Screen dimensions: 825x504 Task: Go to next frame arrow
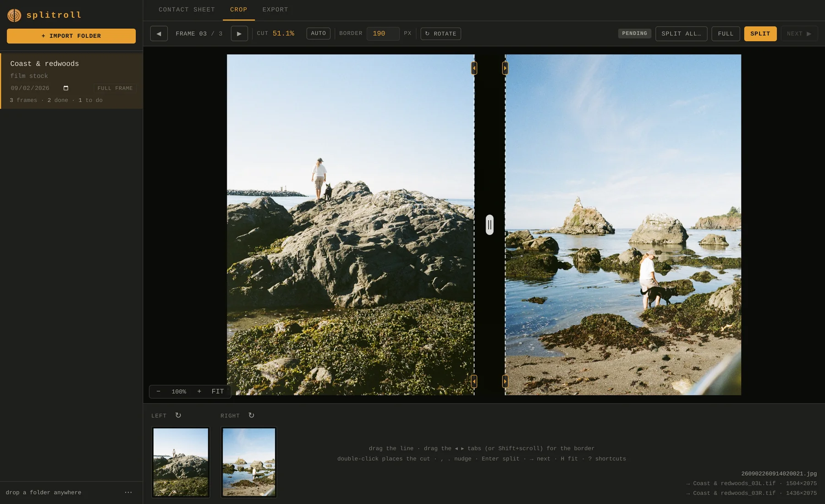coord(239,33)
